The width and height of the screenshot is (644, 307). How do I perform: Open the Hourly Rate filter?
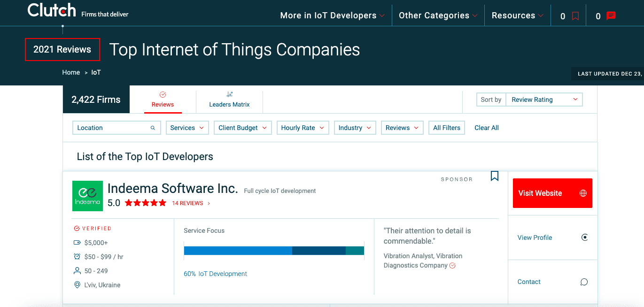[x=302, y=128]
